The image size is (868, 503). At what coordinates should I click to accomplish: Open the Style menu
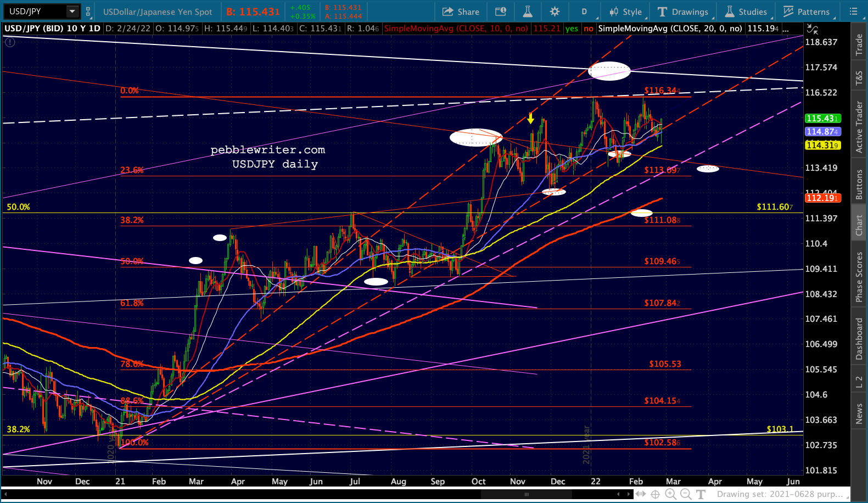625,12
